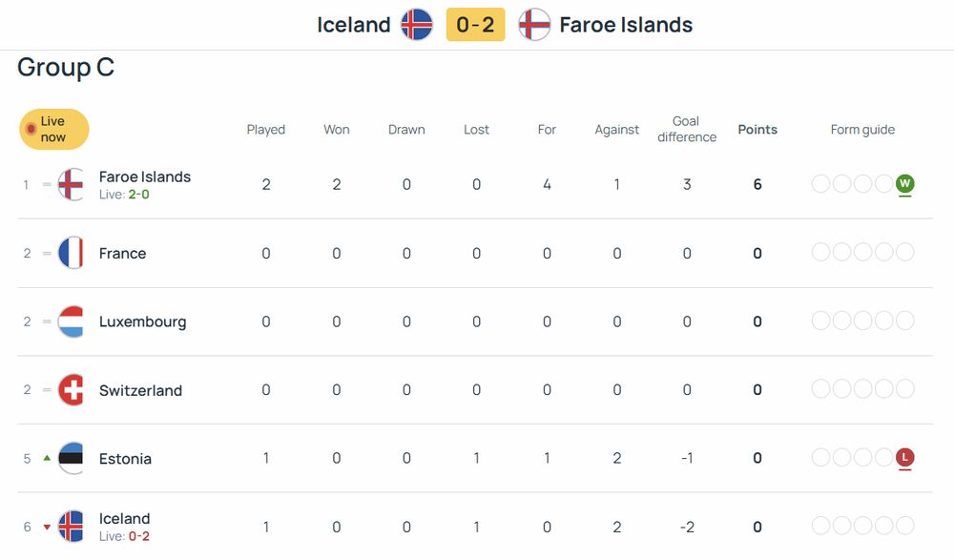Open the Luxembourg team link

143,322
